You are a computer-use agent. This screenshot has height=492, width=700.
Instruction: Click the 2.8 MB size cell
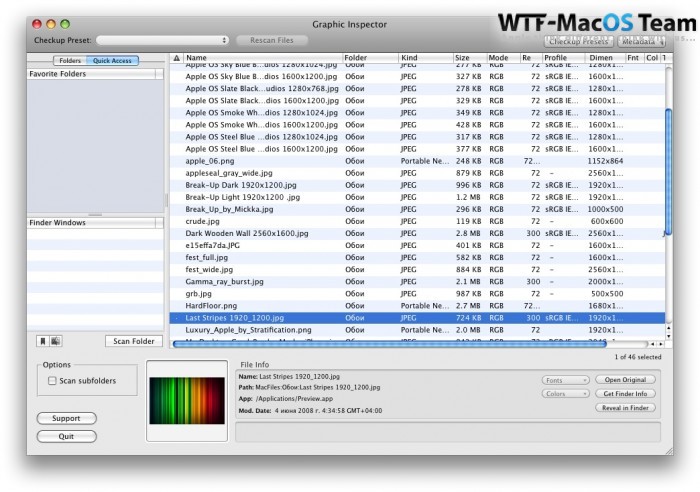tap(468, 233)
